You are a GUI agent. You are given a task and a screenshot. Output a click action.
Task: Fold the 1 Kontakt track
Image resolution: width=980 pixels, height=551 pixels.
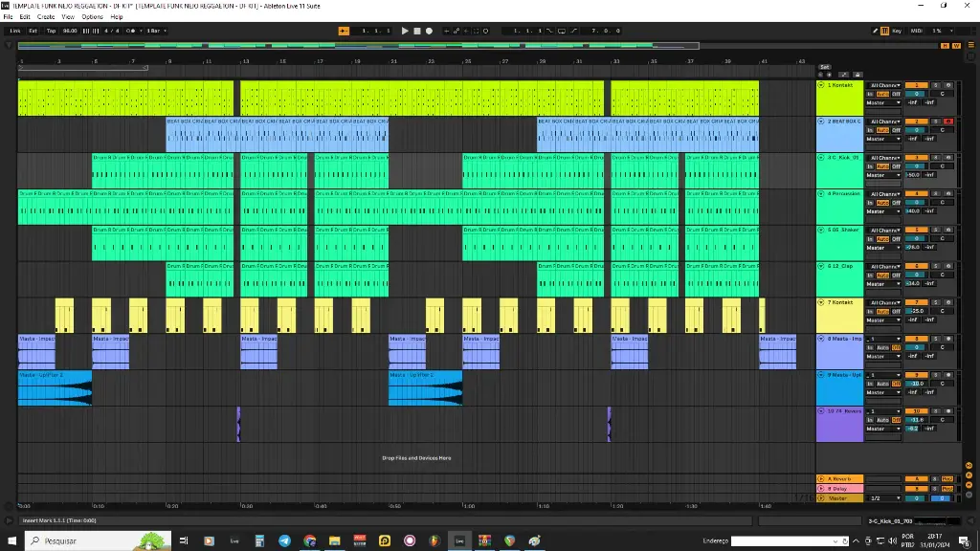(x=821, y=85)
